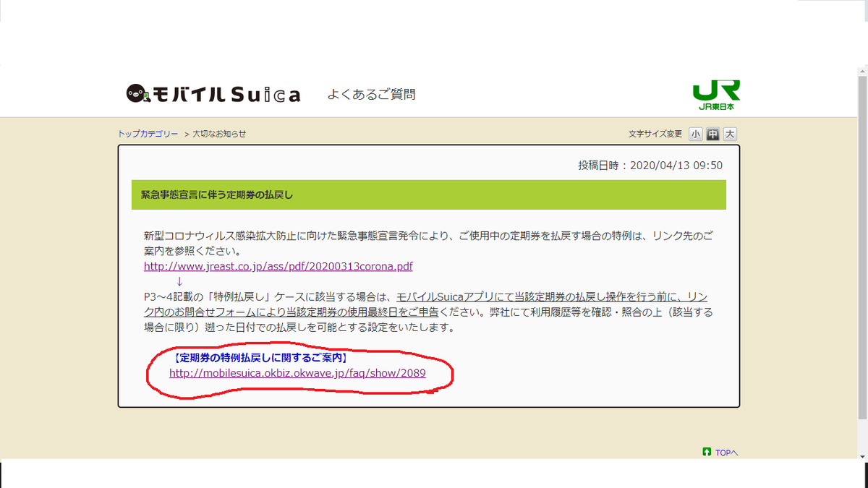Viewport: 868px width, 488px height.
Task: Click the TOPへ link
Action: [726, 453]
